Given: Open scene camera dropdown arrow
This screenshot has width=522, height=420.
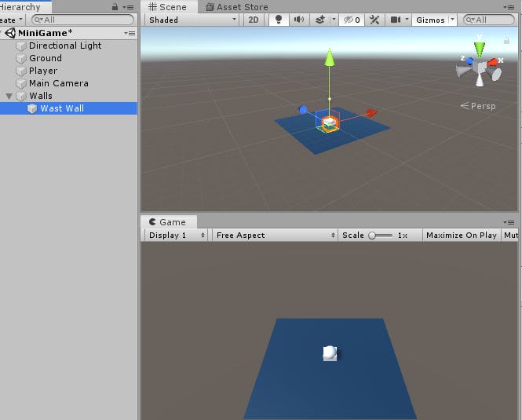Looking at the screenshot, I should [x=407, y=20].
